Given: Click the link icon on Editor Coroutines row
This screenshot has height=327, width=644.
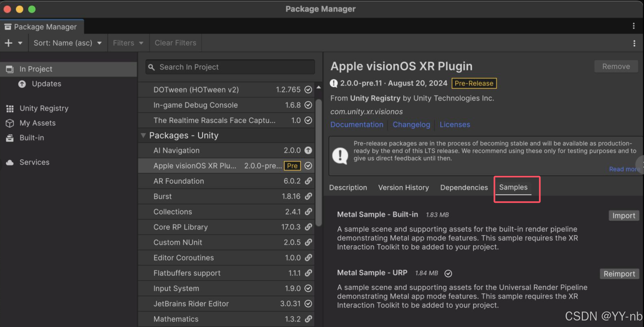Looking at the screenshot, I should click(x=308, y=258).
